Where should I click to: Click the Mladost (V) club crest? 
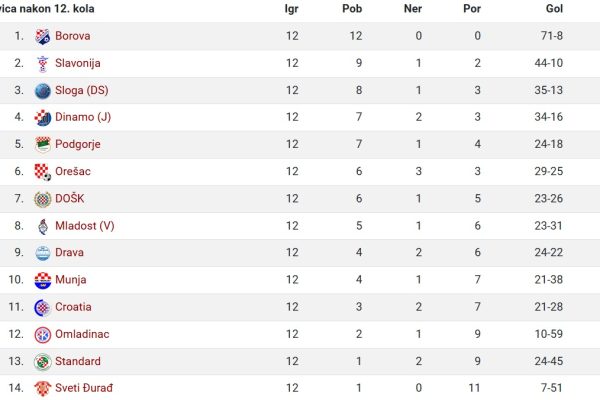[x=42, y=226]
